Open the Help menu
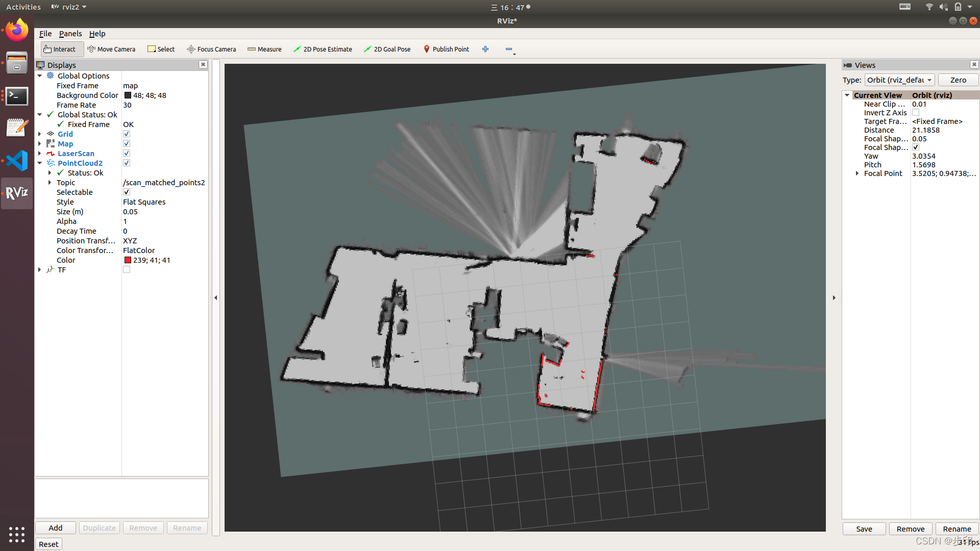The height and width of the screenshot is (551, 980). click(x=96, y=34)
